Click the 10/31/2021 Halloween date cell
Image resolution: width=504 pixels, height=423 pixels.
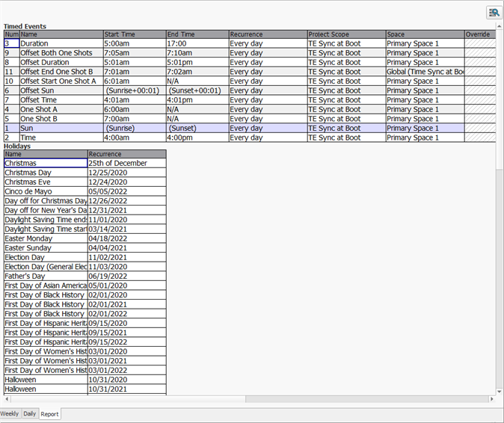coord(126,389)
